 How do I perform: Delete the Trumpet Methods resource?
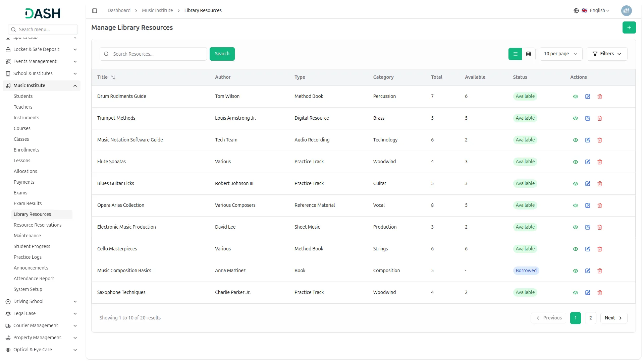tap(600, 118)
